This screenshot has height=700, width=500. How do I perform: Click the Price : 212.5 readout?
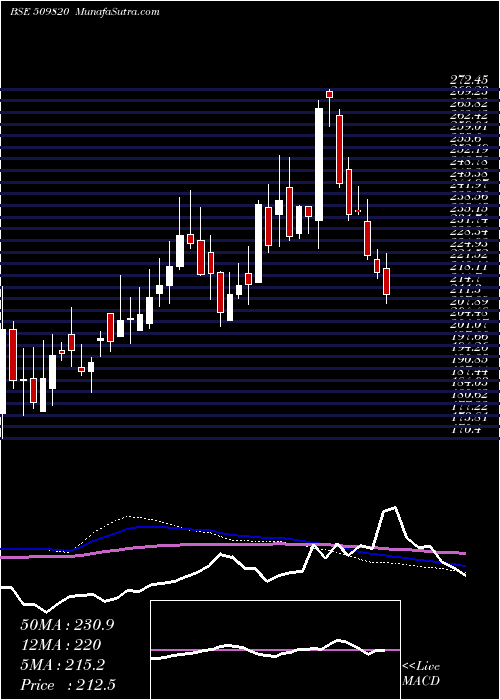click(70, 685)
